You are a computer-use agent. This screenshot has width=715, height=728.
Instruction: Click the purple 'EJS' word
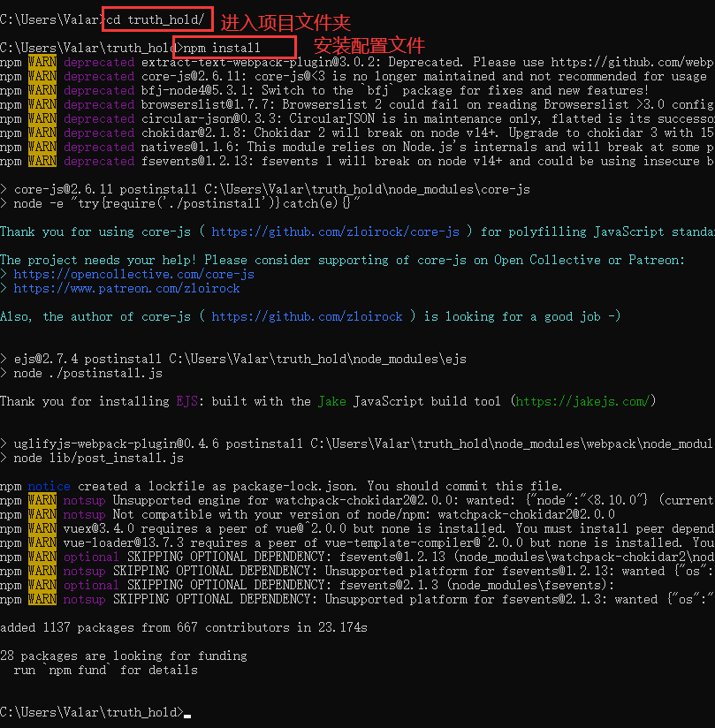pyautogui.click(x=186, y=401)
